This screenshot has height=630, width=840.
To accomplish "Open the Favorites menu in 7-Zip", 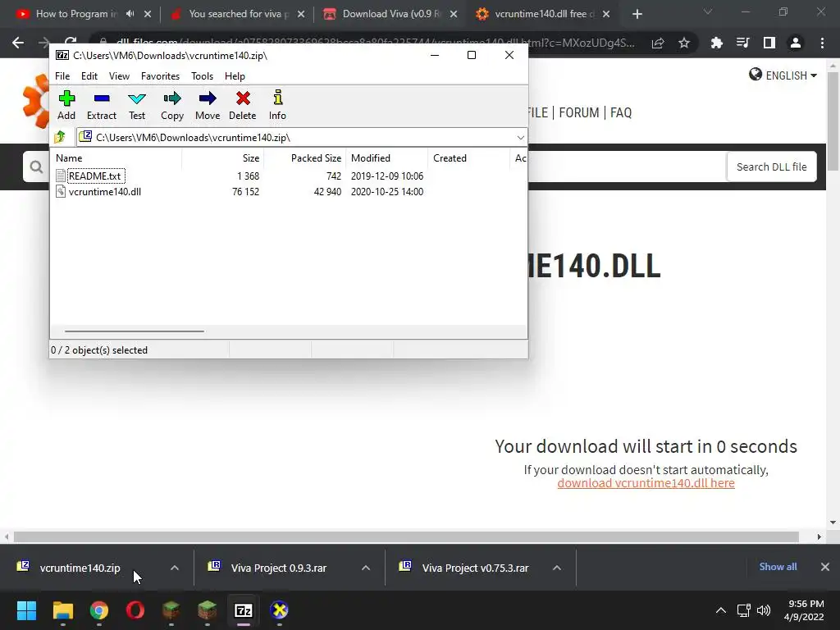I will (x=160, y=76).
